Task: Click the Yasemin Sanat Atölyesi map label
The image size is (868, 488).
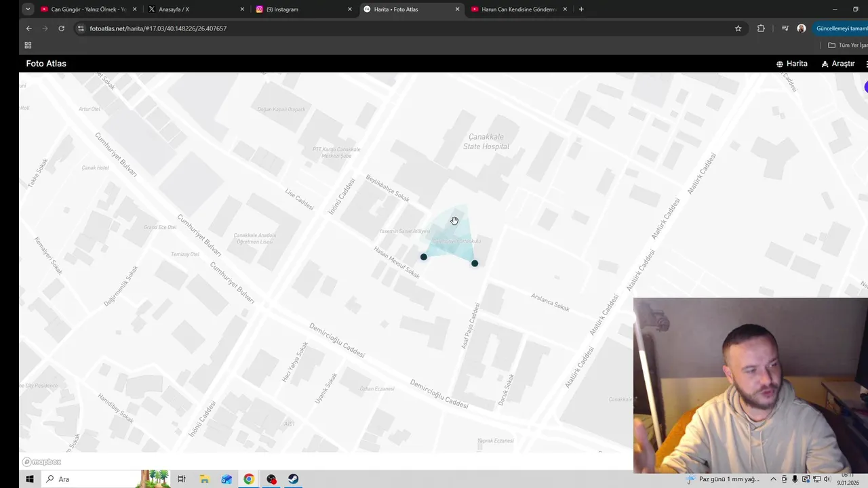Action: tap(404, 231)
